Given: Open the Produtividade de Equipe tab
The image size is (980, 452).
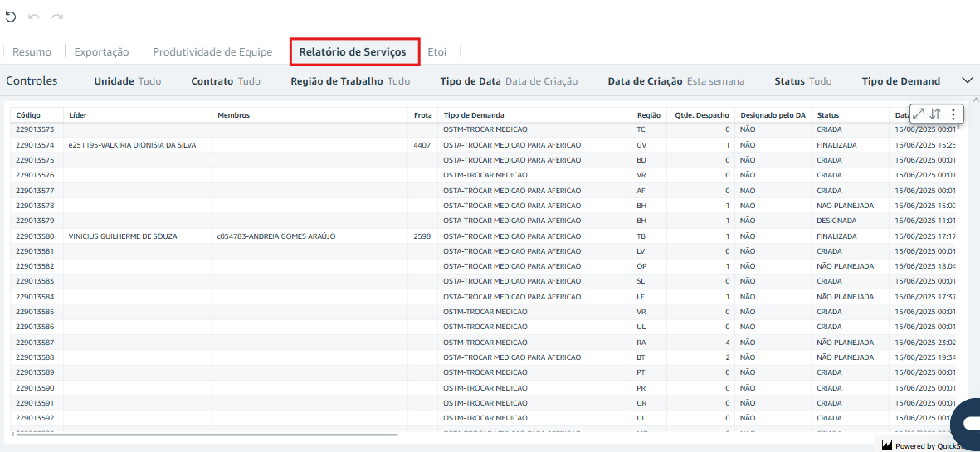Looking at the screenshot, I should [x=212, y=51].
